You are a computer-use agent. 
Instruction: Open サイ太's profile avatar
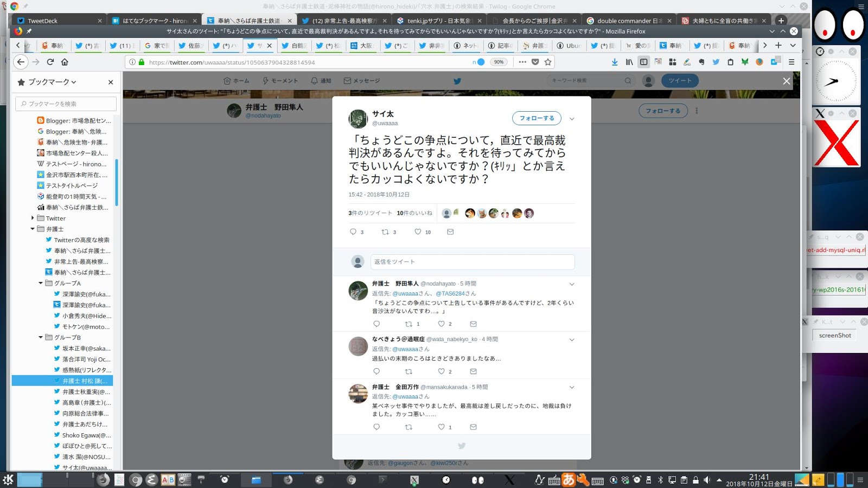tap(358, 119)
